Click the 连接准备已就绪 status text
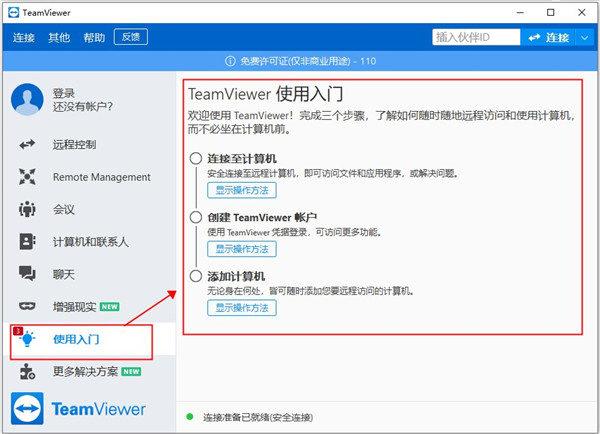The image size is (600, 434). pyautogui.click(x=258, y=417)
